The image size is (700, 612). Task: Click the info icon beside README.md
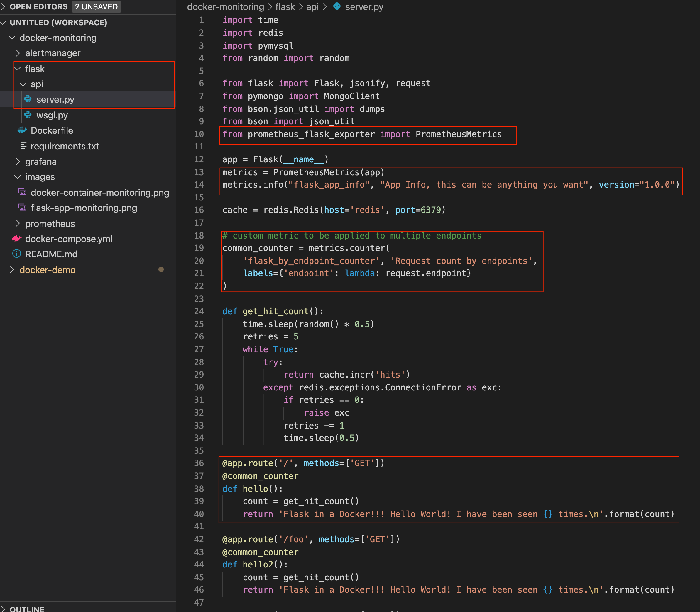tap(16, 254)
